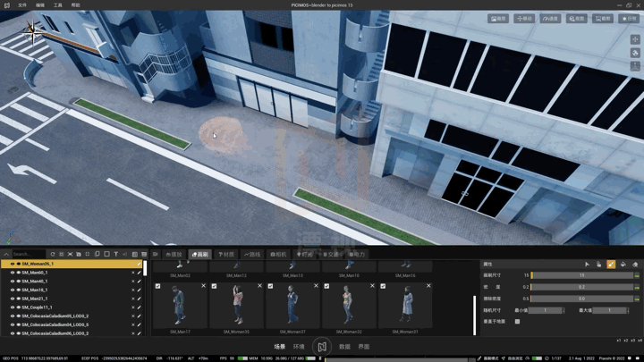Open the 文件 menu
This screenshot has height=362, width=644.
pos(22,5)
